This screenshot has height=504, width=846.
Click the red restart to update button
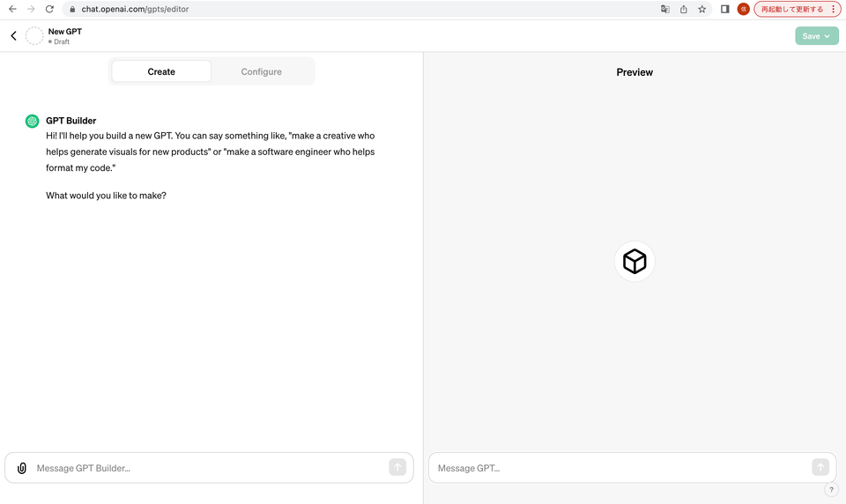pos(791,9)
